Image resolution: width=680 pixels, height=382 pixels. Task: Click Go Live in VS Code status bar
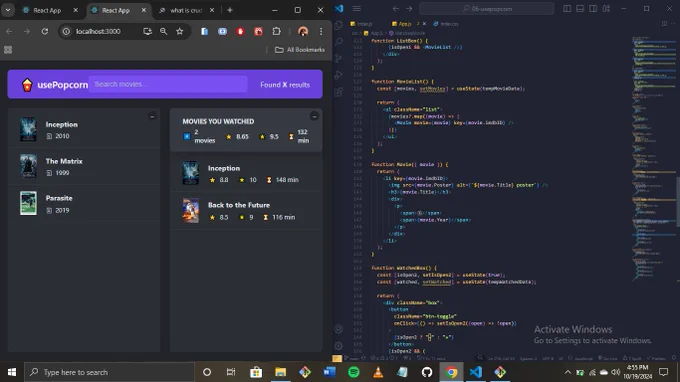coord(608,358)
